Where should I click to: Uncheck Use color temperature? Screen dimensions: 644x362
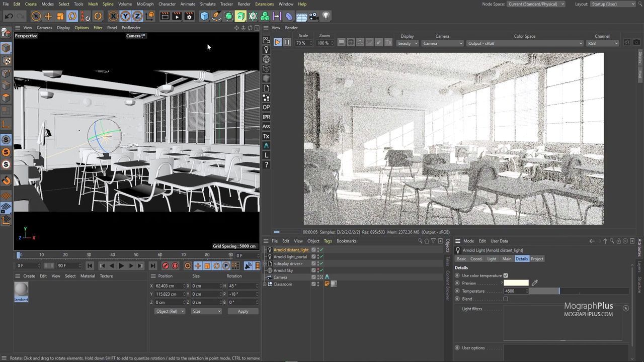[506, 276]
